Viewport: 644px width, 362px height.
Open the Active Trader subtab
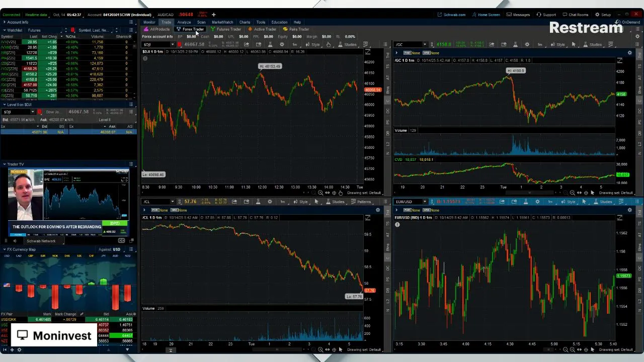(x=262, y=29)
